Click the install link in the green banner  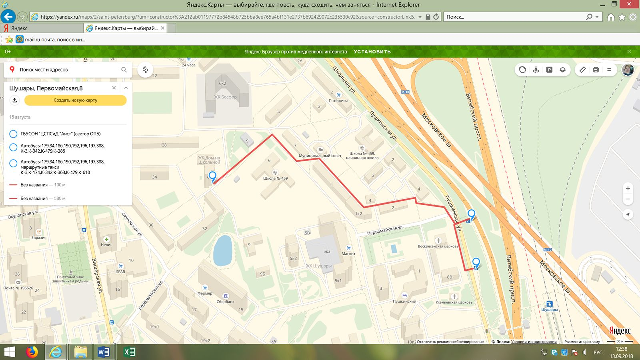[372, 51]
